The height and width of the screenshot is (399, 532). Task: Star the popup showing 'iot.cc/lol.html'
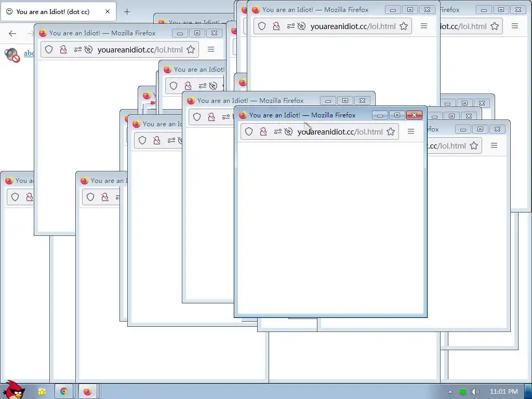495,26
